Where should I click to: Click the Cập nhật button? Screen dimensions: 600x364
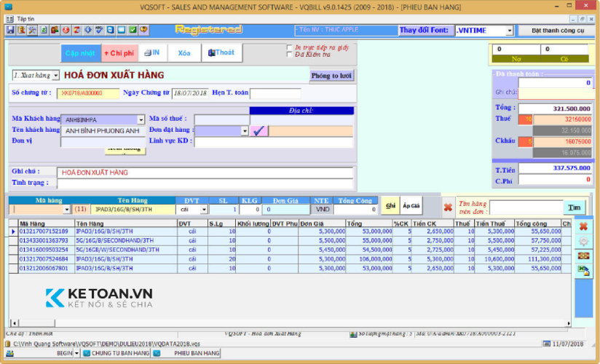click(x=79, y=54)
